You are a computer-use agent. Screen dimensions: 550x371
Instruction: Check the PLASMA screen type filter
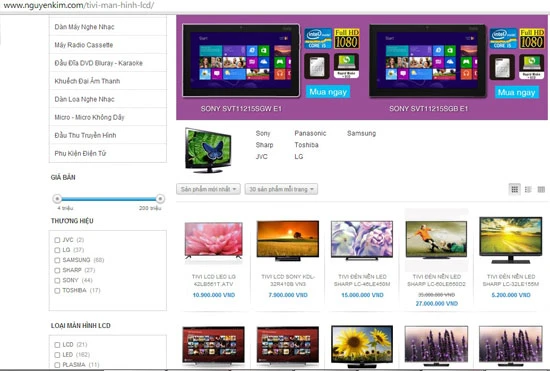(57, 365)
